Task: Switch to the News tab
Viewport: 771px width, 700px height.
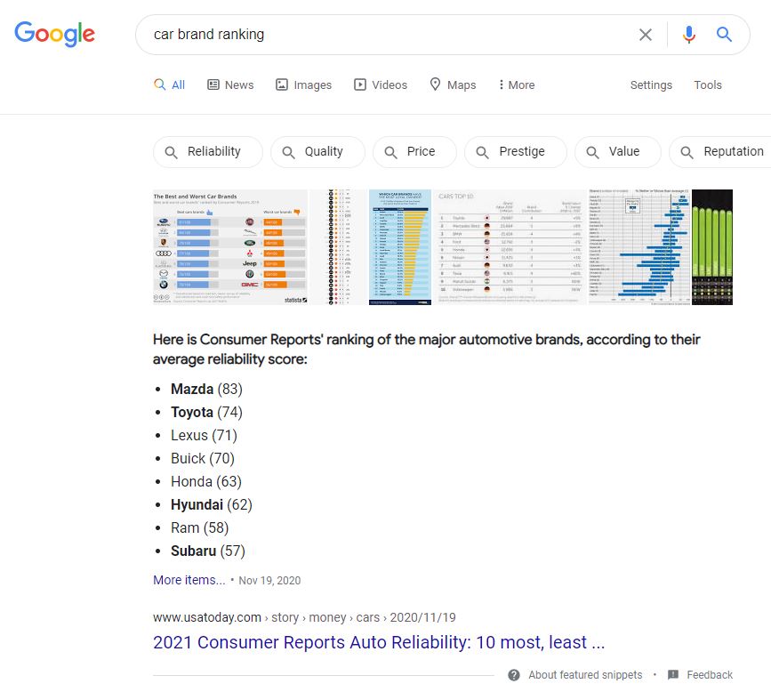Action: tap(230, 84)
